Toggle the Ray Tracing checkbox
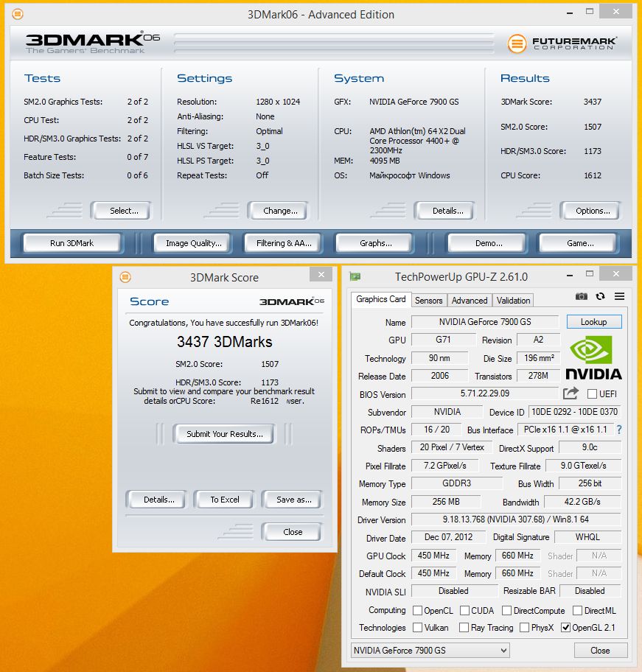 click(464, 628)
